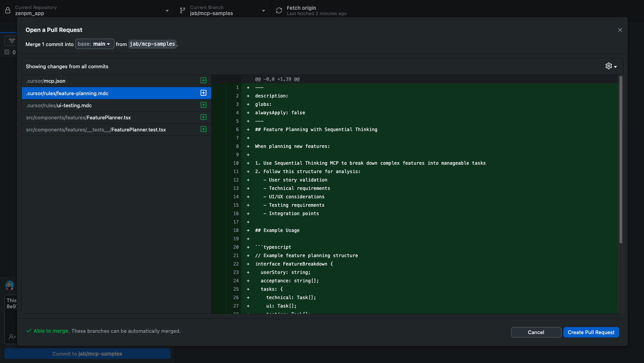The height and width of the screenshot is (363, 644).
Task: Click added-file icon for FeaturePlanner.test.tsx
Action: coord(203,129)
